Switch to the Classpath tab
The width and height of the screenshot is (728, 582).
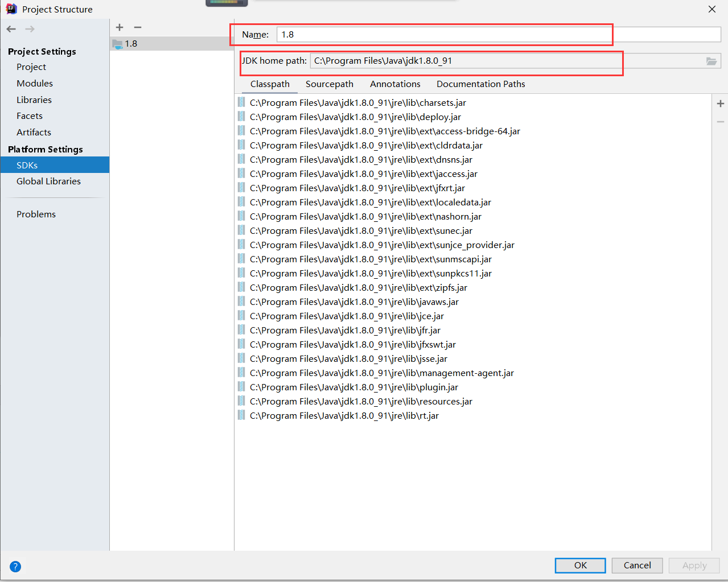[270, 84]
